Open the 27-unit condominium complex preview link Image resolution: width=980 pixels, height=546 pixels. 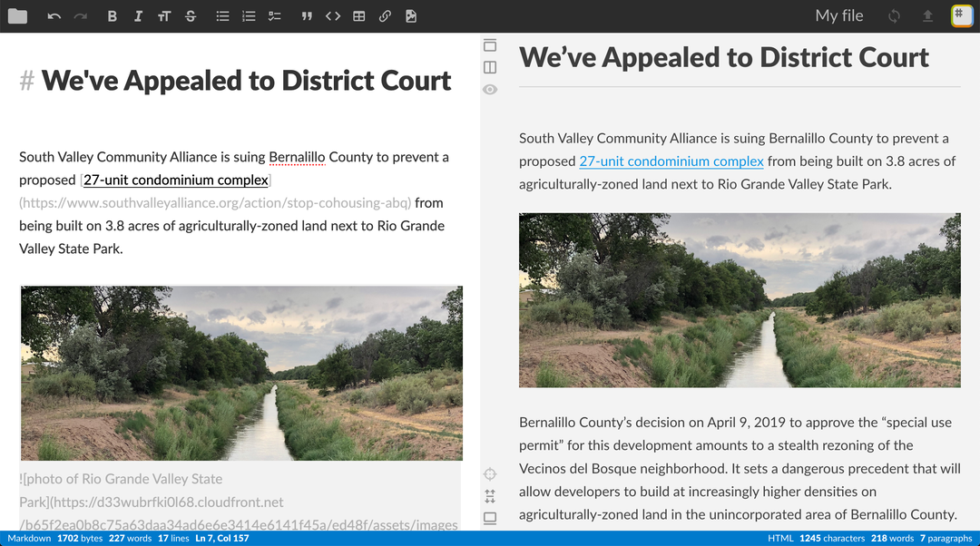click(671, 161)
